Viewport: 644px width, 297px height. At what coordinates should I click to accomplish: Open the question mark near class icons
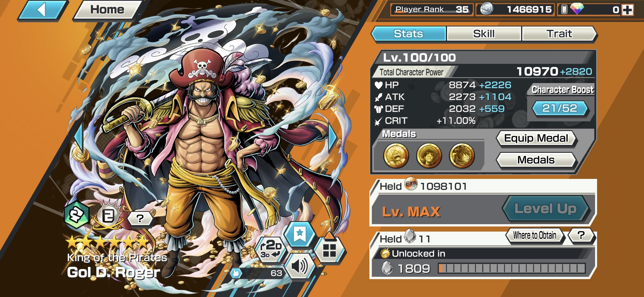(140, 218)
